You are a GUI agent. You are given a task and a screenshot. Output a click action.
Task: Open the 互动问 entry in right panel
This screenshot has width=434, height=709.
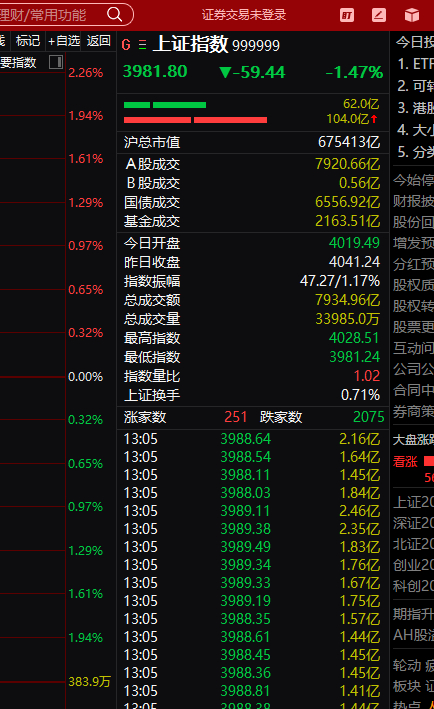point(413,348)
